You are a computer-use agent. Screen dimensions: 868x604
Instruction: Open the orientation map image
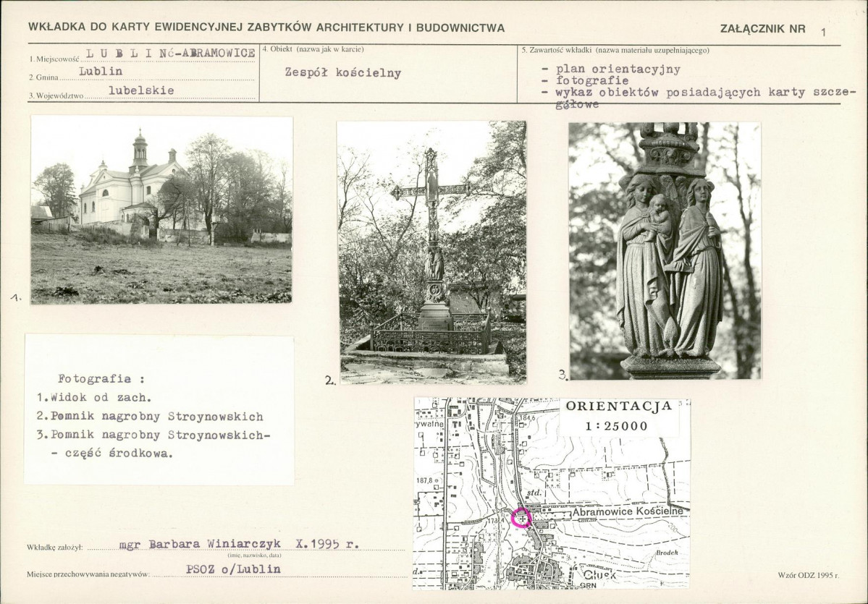pos(552,493)
